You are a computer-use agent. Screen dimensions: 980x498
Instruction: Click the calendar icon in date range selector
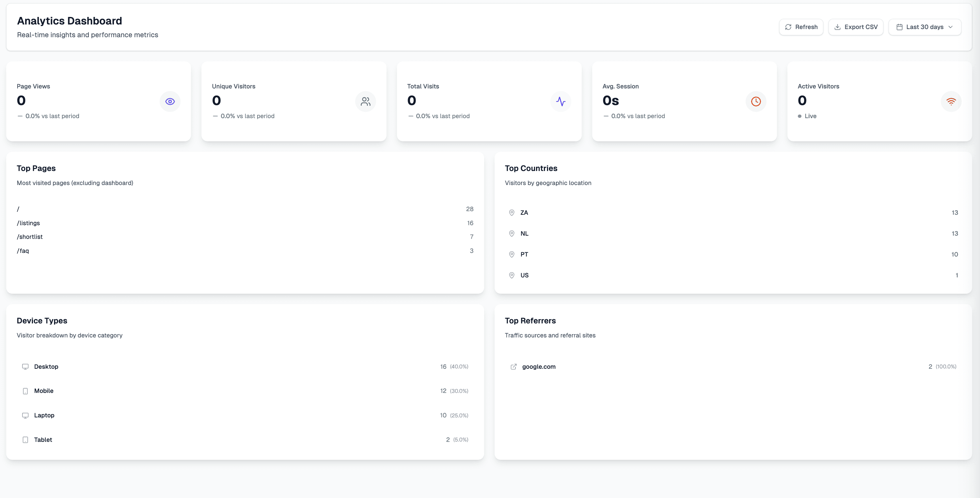pyautogui.click(x=899, y=27)
